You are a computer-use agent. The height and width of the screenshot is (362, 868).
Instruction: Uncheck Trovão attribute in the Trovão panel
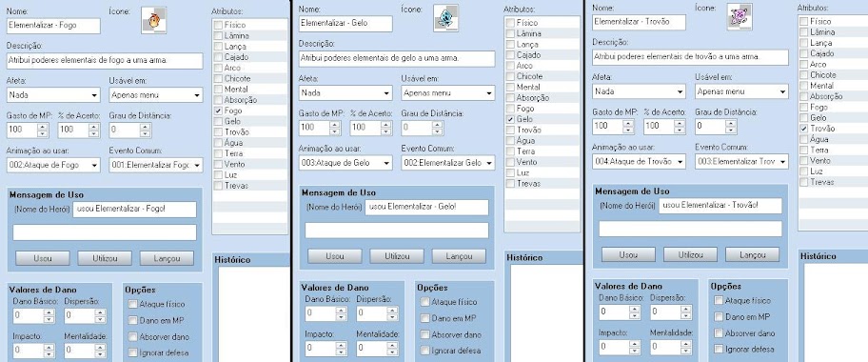point(804,129)
